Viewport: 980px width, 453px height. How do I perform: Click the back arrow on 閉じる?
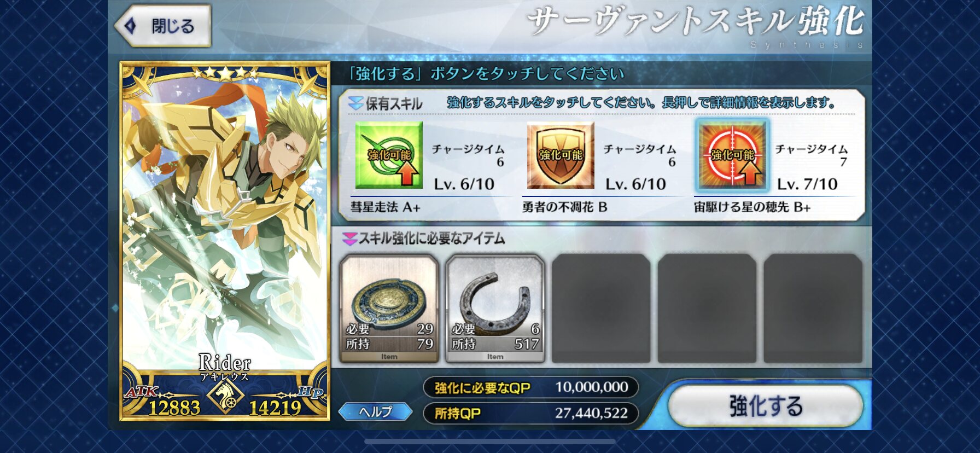point(130,26)
